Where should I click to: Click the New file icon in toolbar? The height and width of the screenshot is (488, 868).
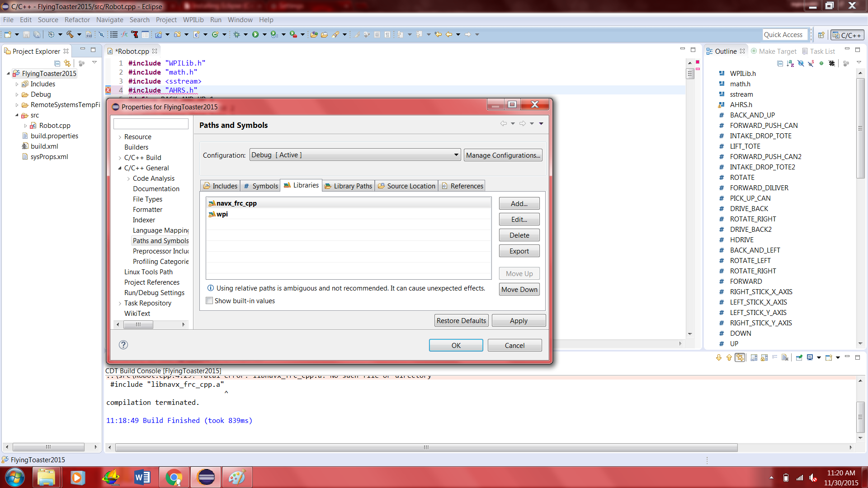click(8, 34)
